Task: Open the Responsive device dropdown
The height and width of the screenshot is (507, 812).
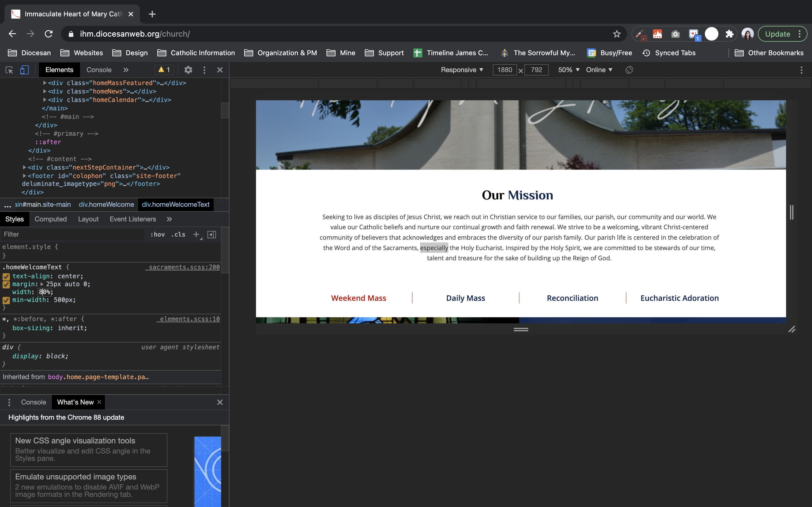Action: [x=462, y=70]
